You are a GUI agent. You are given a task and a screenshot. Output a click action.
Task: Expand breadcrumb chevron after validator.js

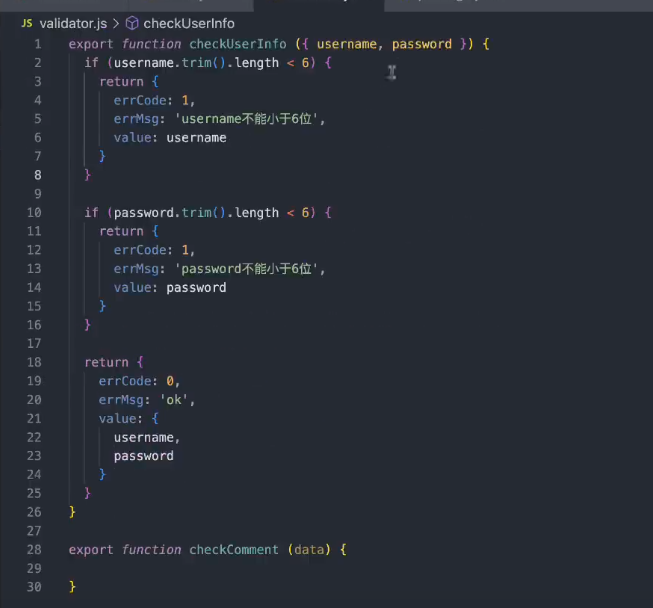tap(116, 24)
